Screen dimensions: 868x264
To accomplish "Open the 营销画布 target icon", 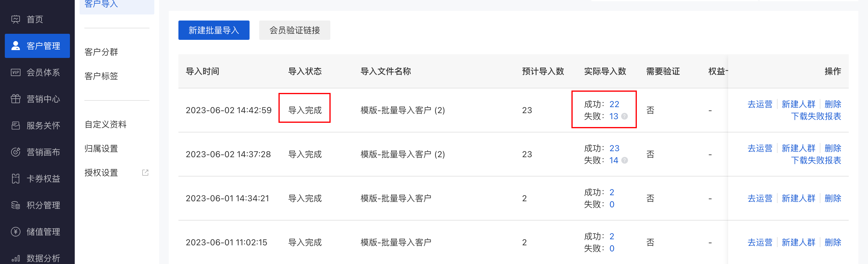I will (x=15, y=152).
